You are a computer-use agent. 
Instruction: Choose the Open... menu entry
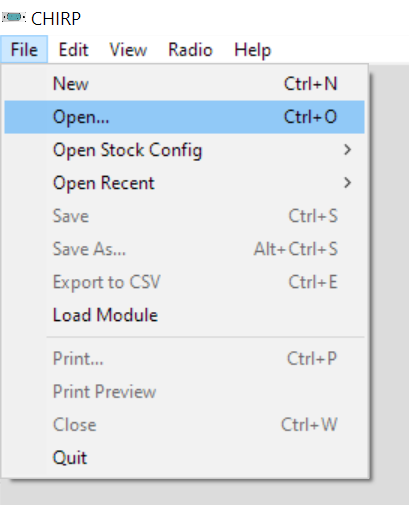[184, 117]
